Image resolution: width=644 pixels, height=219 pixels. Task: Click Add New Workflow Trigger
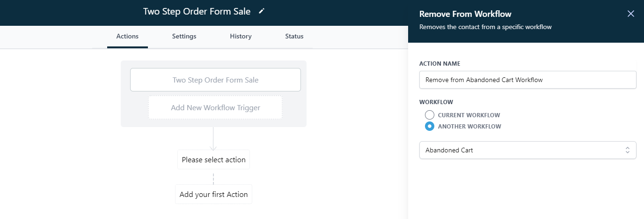tap(215, 107)
